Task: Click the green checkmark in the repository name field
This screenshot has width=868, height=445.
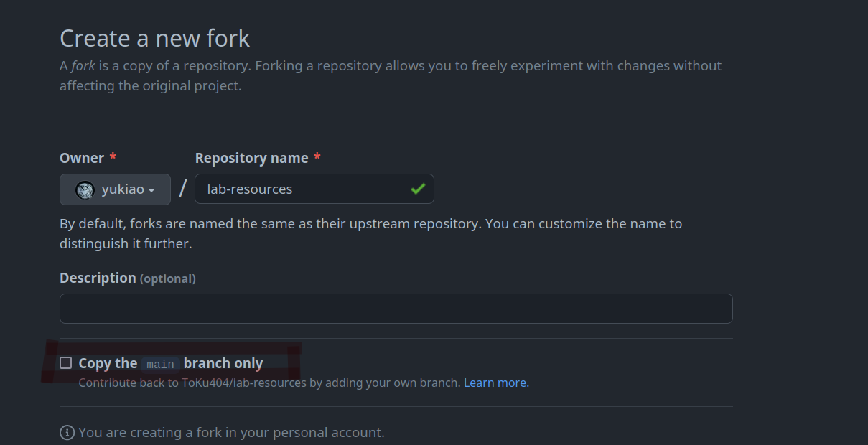Action: 418,189
